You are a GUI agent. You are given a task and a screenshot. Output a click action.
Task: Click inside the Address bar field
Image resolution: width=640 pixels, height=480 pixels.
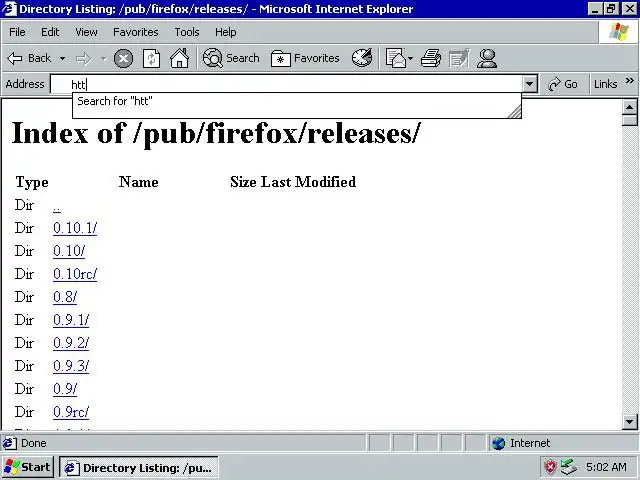click(286, 84)
